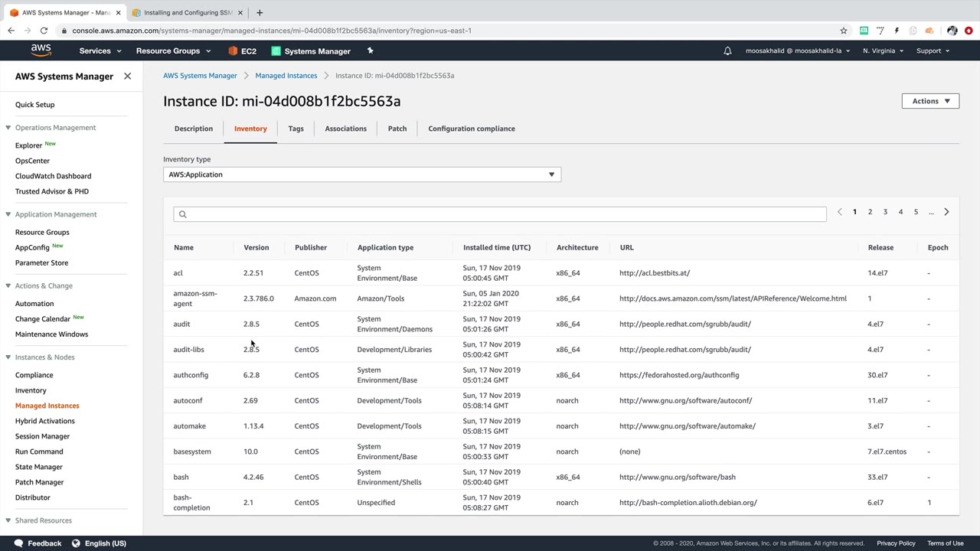The image size is (980, 551).
Task: Bookmark this page with the star icon
Action: (844, 31)
